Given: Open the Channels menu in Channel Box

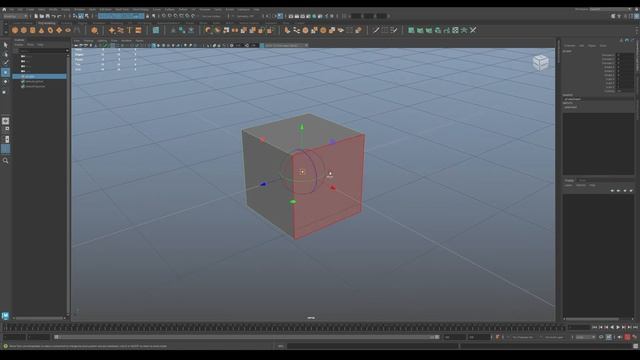Looking at the screenshot, I should pyautogui.click(x=570, y=46).
